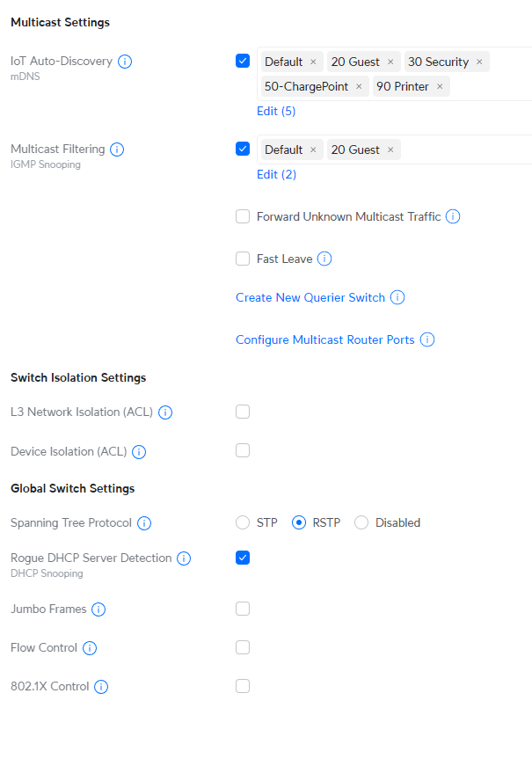The width and height of the screenshot is (532, 759).
Task: Disable Rogue DHCP Server Detection checkbox
Action: click(x=243, y=558)
